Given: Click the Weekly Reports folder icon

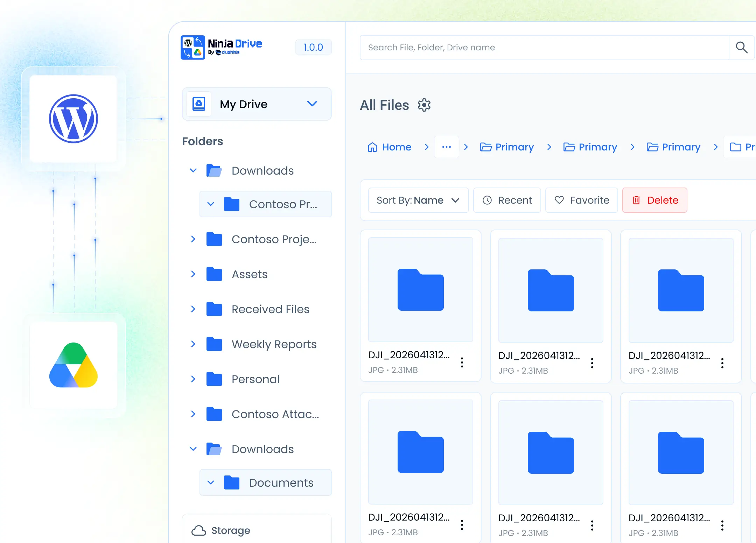Looking at the screenshot, I should (214, 344).
